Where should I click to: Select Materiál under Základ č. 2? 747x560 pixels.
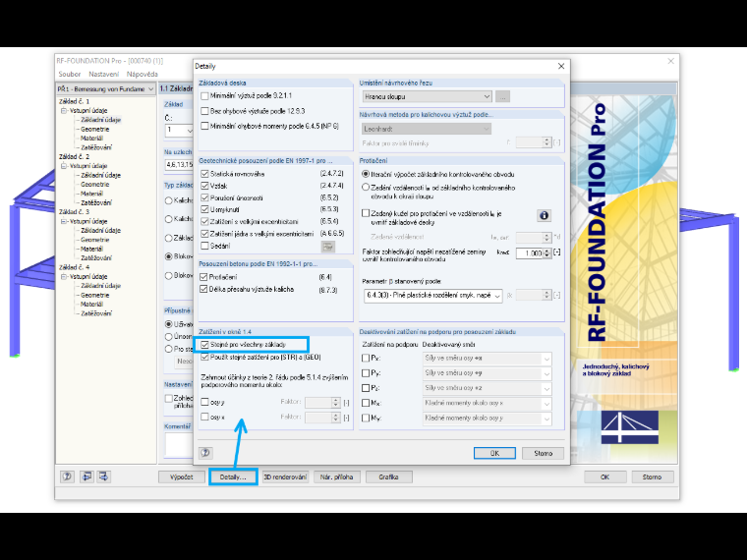(91, 194)
